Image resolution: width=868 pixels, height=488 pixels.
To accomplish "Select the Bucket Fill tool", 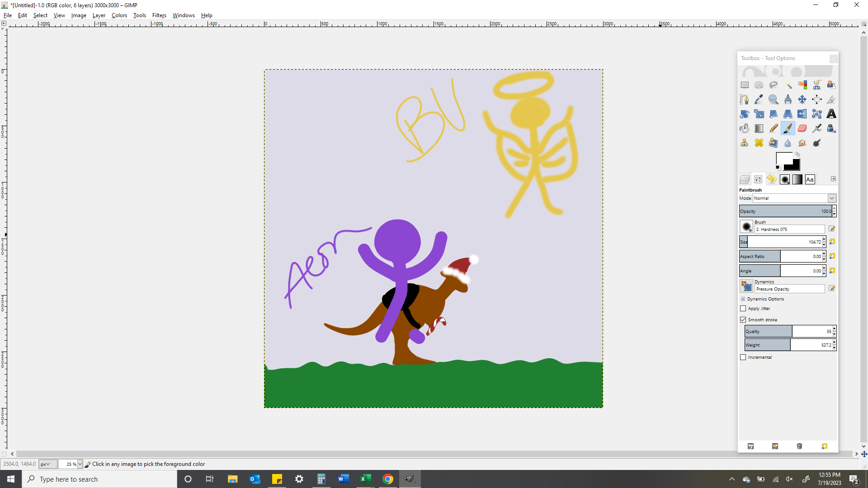I will [745, 128].
